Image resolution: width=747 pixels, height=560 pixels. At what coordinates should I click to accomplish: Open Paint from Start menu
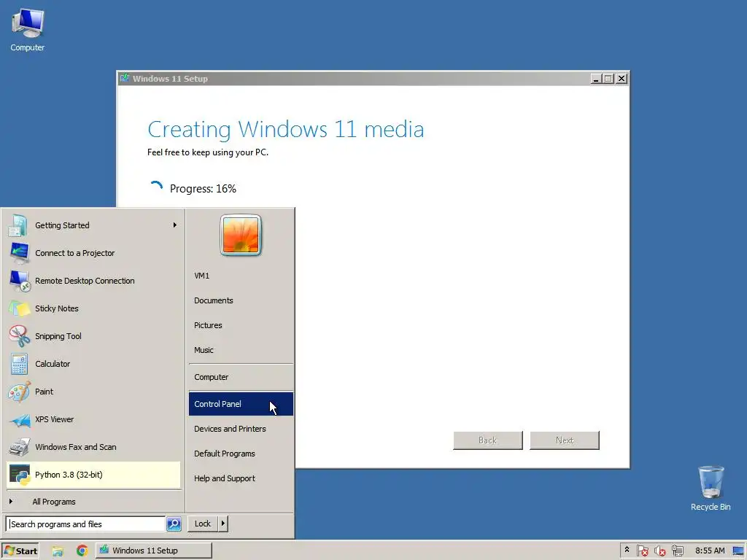pyautogui.click(x=93, y=392)
